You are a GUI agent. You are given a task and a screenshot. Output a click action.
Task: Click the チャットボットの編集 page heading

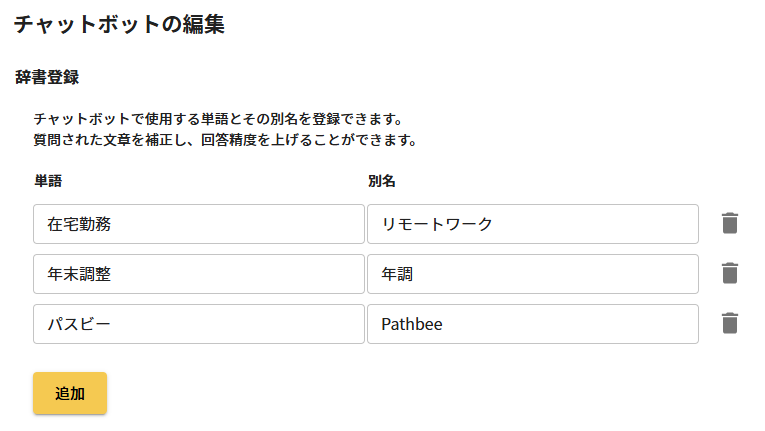click(x=119, y=26)
